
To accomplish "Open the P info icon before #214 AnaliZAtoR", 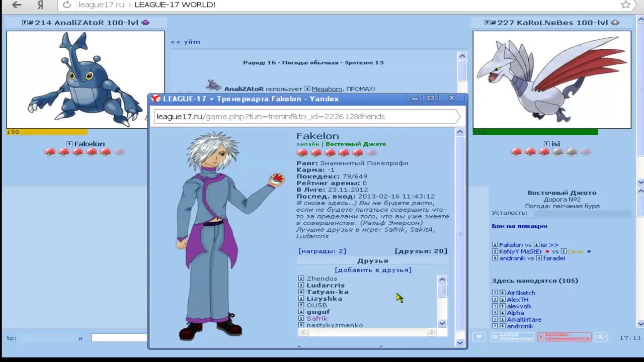I will click(x=25, y=23).
